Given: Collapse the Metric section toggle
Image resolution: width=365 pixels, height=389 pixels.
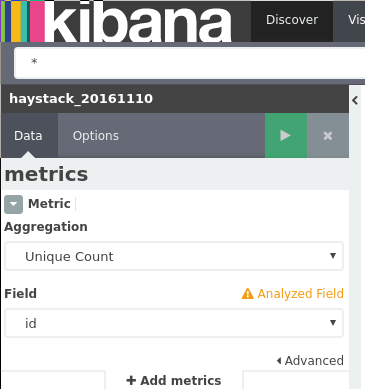Looking at the screenshot, I should click(14, 204).
